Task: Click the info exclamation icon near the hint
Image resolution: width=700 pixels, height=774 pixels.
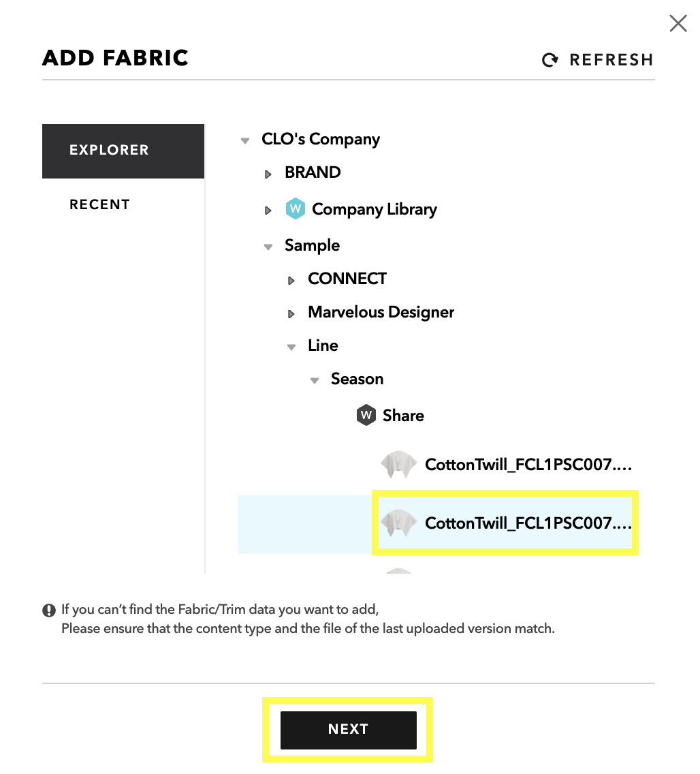Action: click(x=49, y=610)
